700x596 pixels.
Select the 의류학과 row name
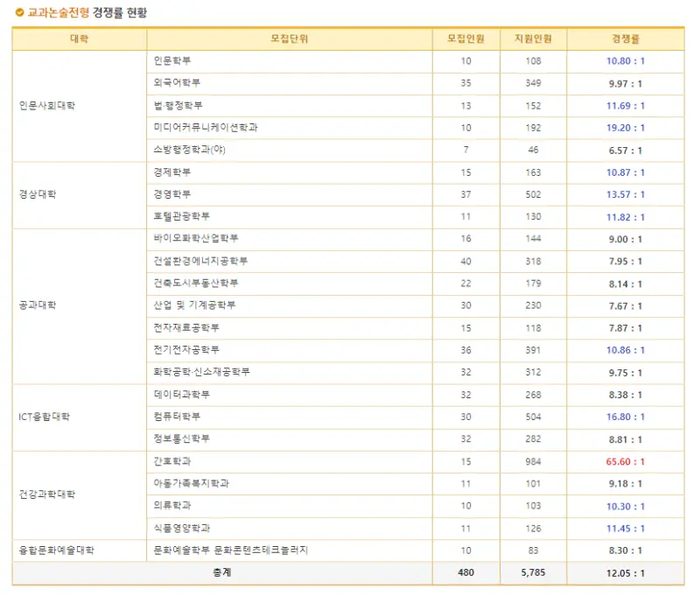click(x=172, y=506)
